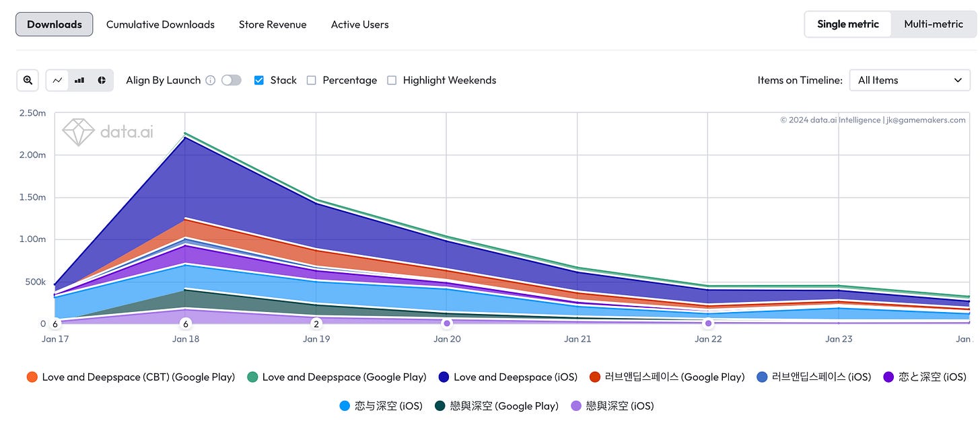Toggle 恋与深空 (iOS) legend swatch

345,405
